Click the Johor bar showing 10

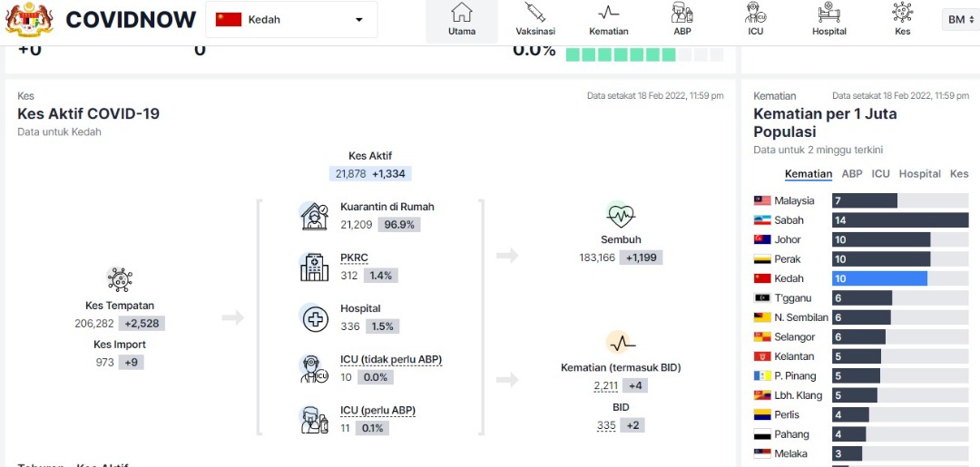point(880,239)
